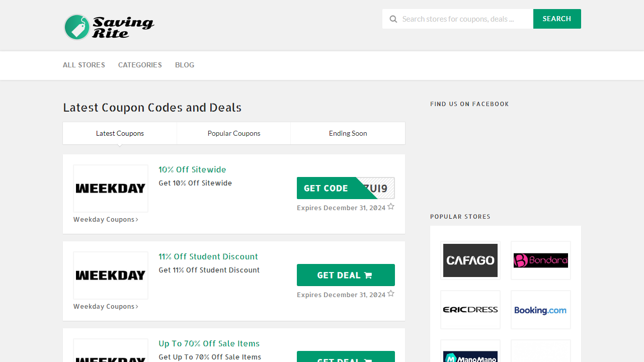Click the star under the second Expires date
Viewport: 644px width, 362px height.
tap(391, 293)
